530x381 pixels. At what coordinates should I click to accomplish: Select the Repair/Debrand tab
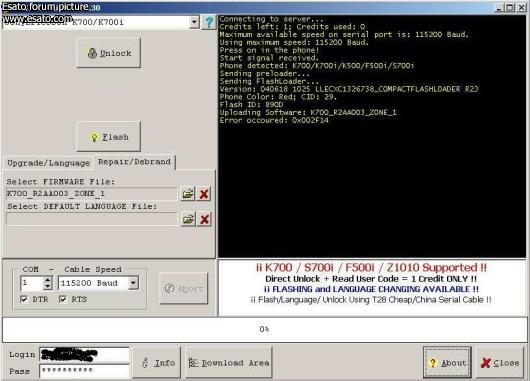click(135, 162)
